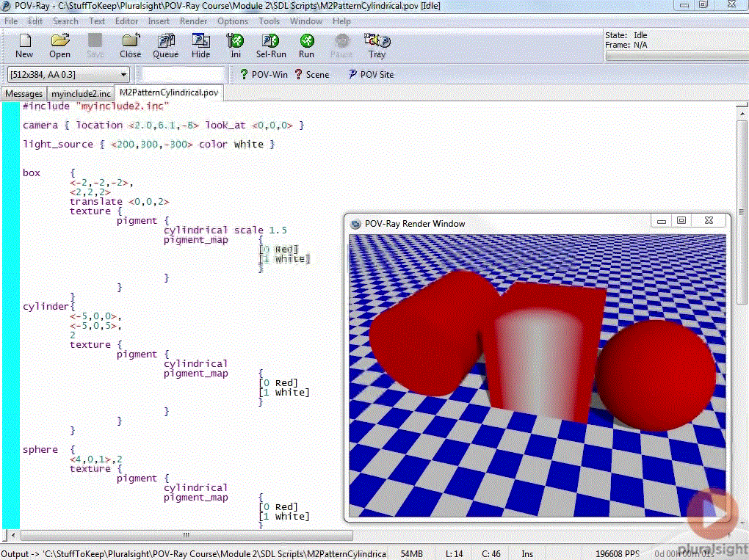The width and height of the screenshot is (749, 560).
Task: Open the Tools menu
Action: pyautogui.click(x=269, y=21)
